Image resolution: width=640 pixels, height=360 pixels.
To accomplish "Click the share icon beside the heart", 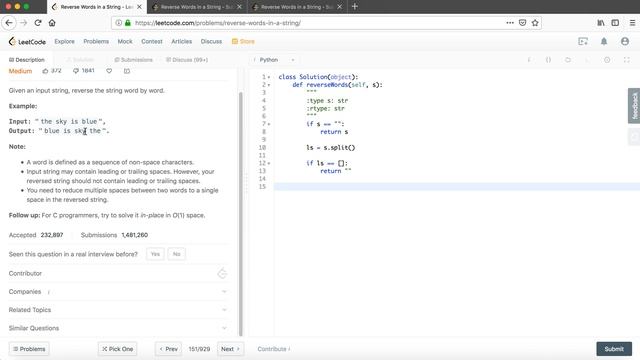I will coord(127,71).
